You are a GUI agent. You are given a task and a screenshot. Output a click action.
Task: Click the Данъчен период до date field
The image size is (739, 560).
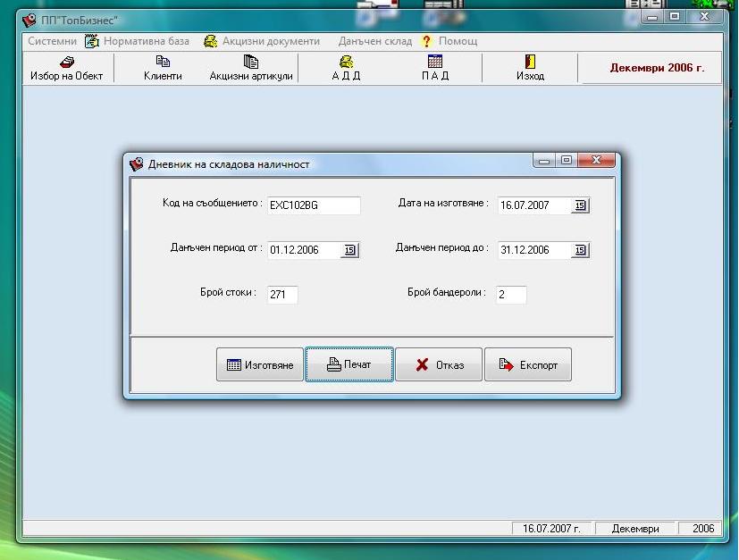coord(534,250)
